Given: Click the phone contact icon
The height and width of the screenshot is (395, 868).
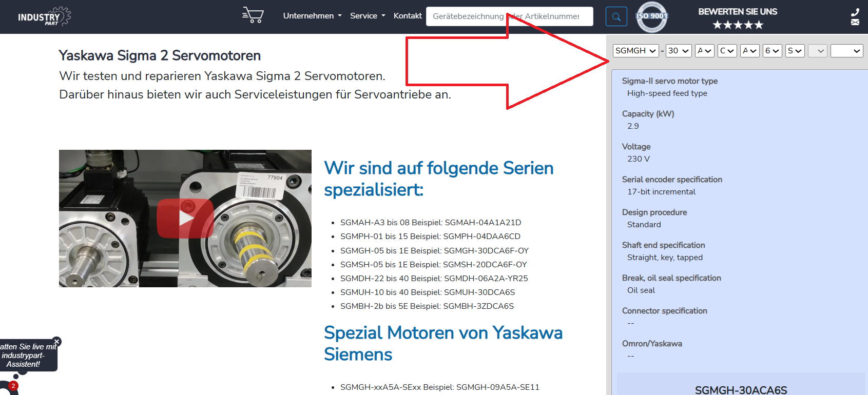Looking at the screenshot, I should pos(855,12).
